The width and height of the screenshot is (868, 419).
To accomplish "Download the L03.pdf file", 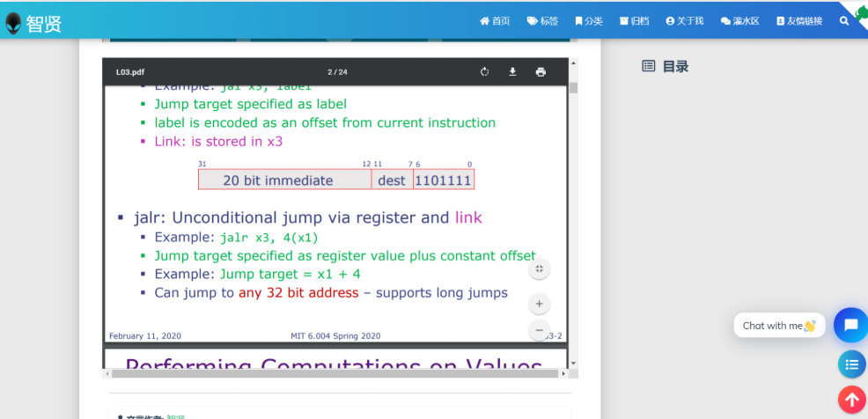I will [x=512, y=72].
